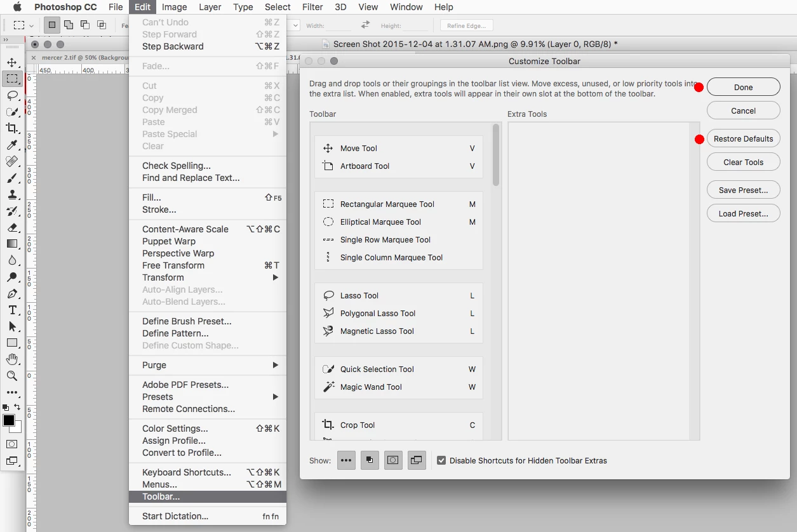The image size is (797, 532).
Task: Select the Hand tool
Action: [12, 359]
